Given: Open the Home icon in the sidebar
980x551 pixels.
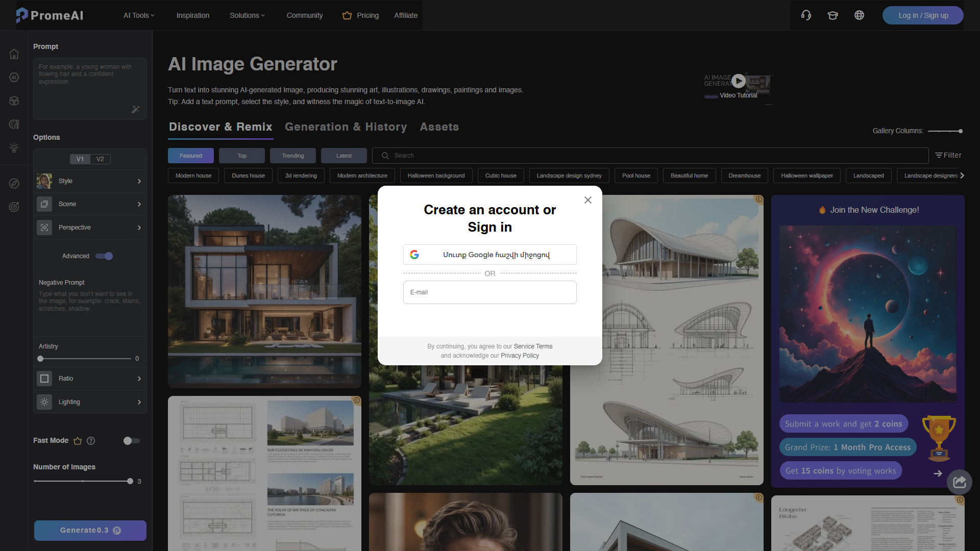Looking at the screenshot, I should tap(14, 54).
